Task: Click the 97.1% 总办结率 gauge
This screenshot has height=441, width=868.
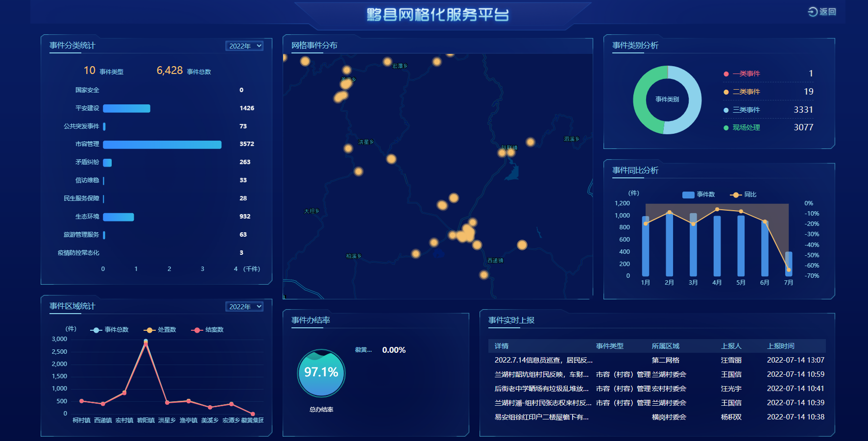Action: click(x=321, y=373)
